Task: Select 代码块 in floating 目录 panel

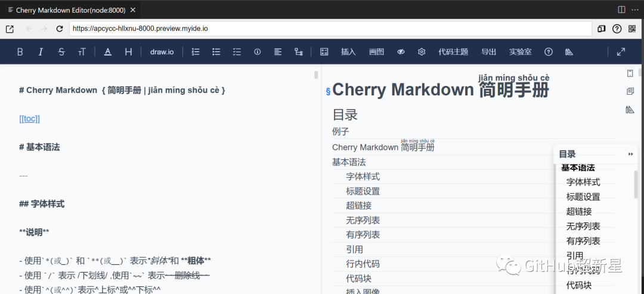Action: click(579, 285)
